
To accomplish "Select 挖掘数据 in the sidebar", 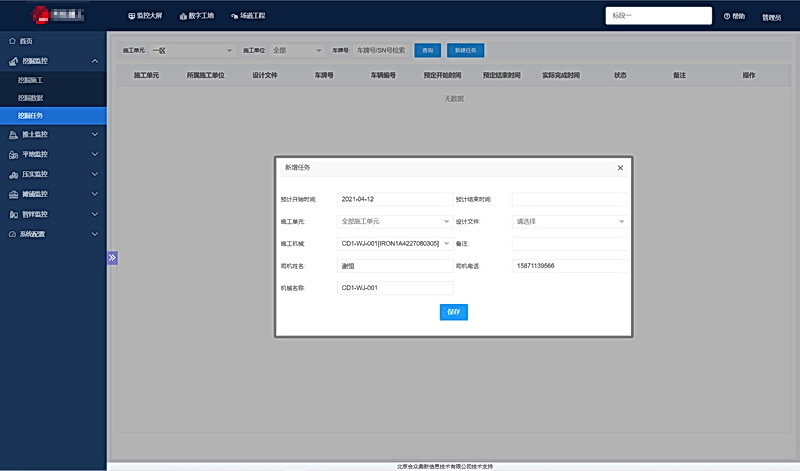I will tap(31, 97).
